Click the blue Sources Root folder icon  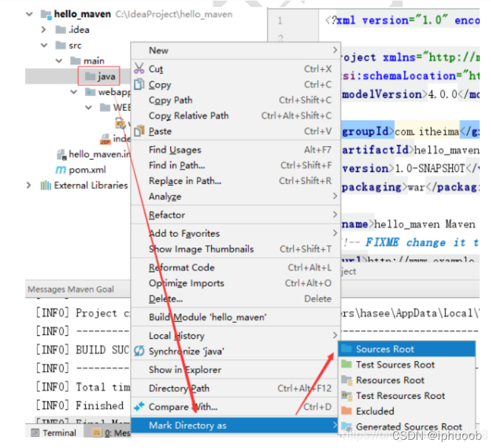point(346,348)
